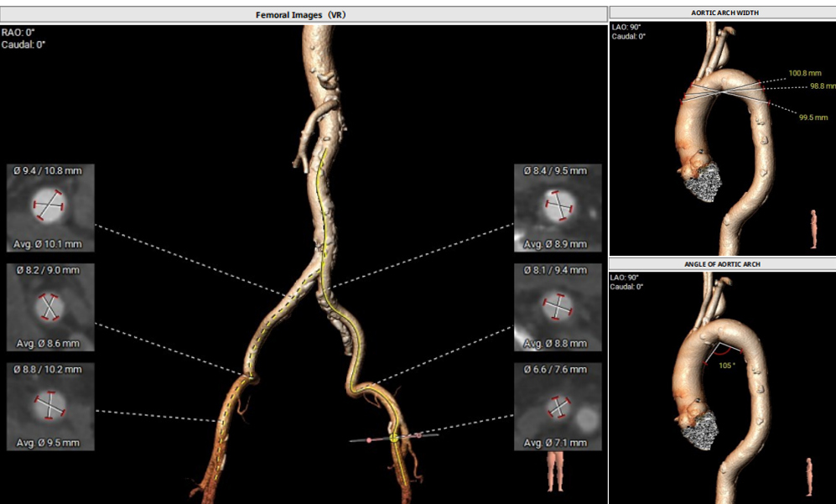
Task: Click the 98.8 mm measurement label
Action: point(822,86)
